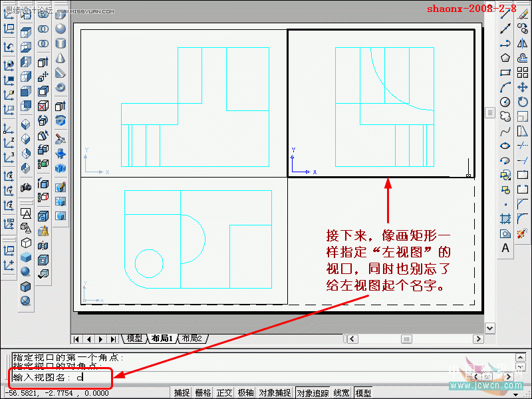The width and height of the screenshot is (532, 399).
Task: Select the Hatch tool
Action: pyautogui.click(x=505, y=219)
